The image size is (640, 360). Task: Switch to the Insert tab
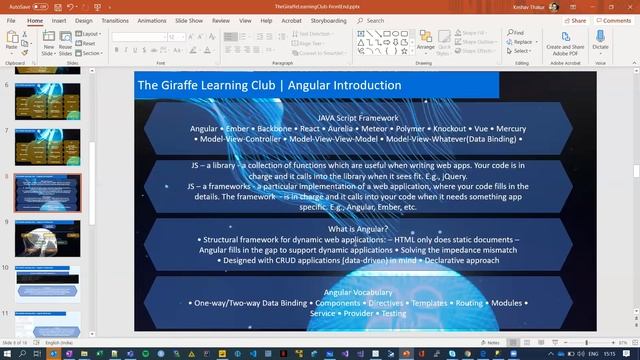[x=59, y=20]
